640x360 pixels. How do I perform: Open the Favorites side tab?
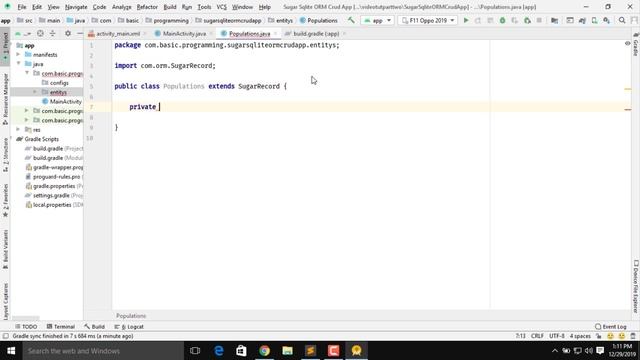(x=5, y=200)
